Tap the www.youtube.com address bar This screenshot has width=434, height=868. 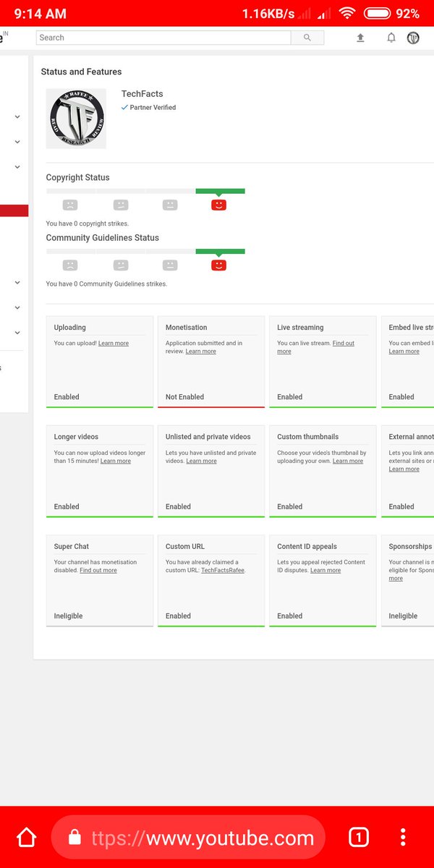click(188, 838)
